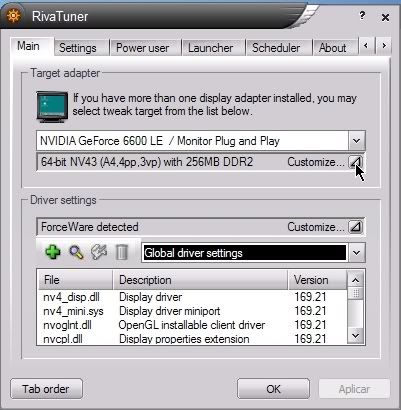Close the RivaTuner window
This screenshot has width=401, height=410.
pos(385,17)
